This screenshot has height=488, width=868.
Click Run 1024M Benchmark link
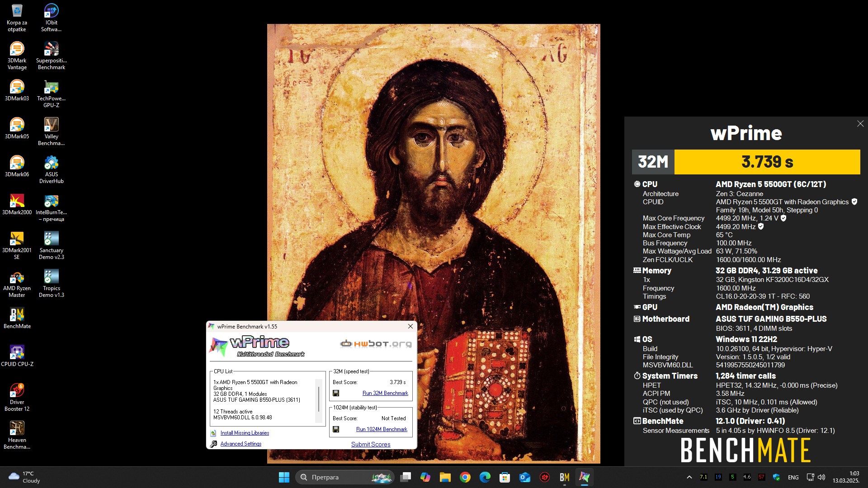click(x=382, y=429)
